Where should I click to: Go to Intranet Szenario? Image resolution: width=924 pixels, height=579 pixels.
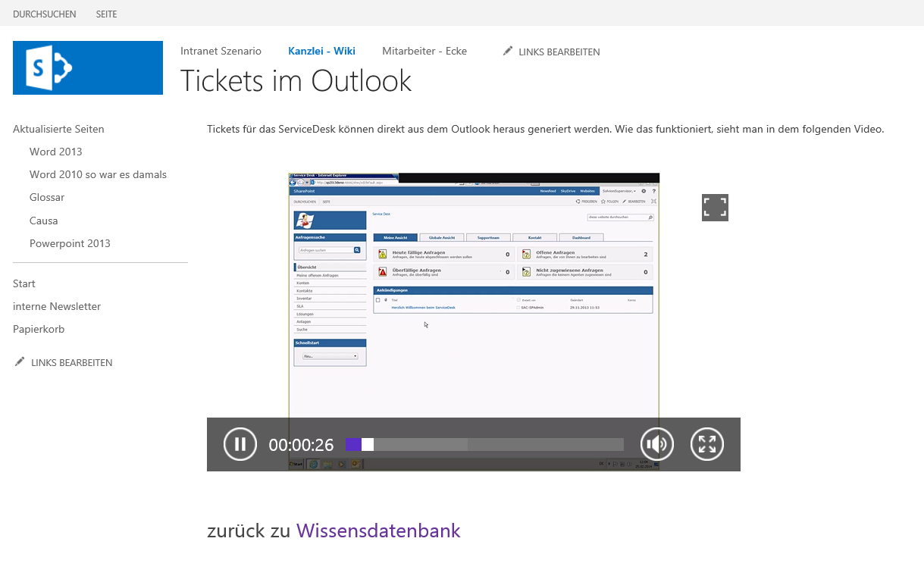[221, 51]
